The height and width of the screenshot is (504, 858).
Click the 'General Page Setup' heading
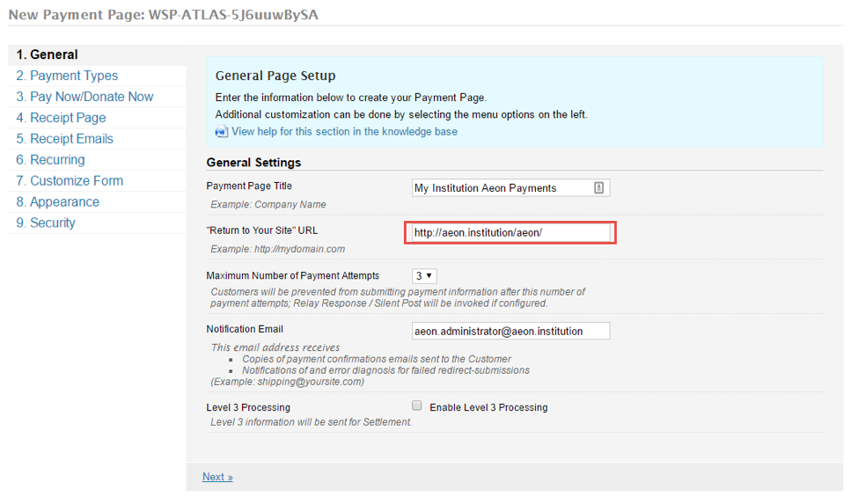point(275,77)
